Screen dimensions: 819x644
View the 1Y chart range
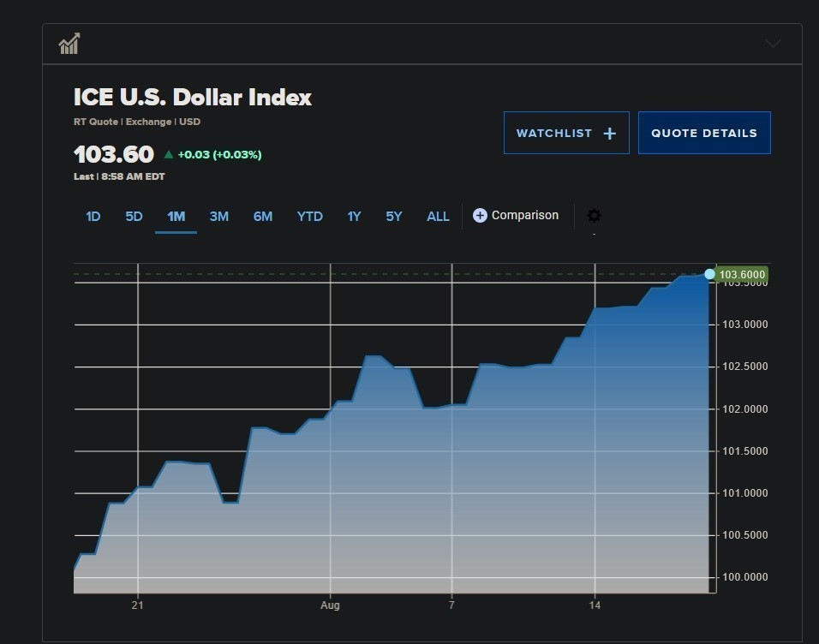pyautogui.click(x=354, y=217)
